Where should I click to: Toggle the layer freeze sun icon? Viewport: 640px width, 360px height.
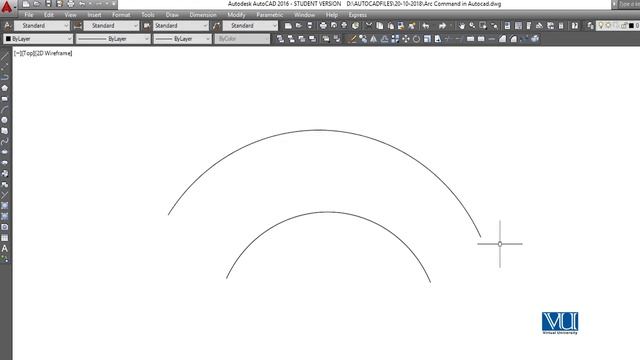(608, 26)
